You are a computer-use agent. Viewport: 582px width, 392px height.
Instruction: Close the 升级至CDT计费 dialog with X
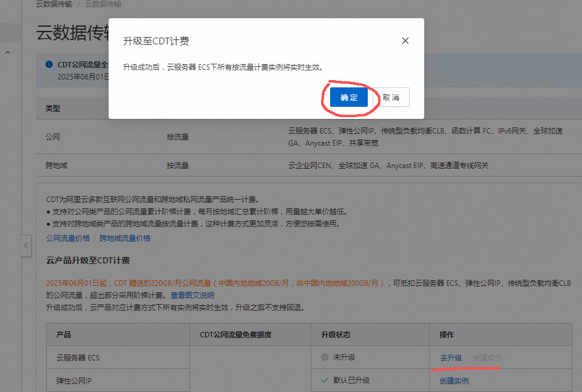405,41
